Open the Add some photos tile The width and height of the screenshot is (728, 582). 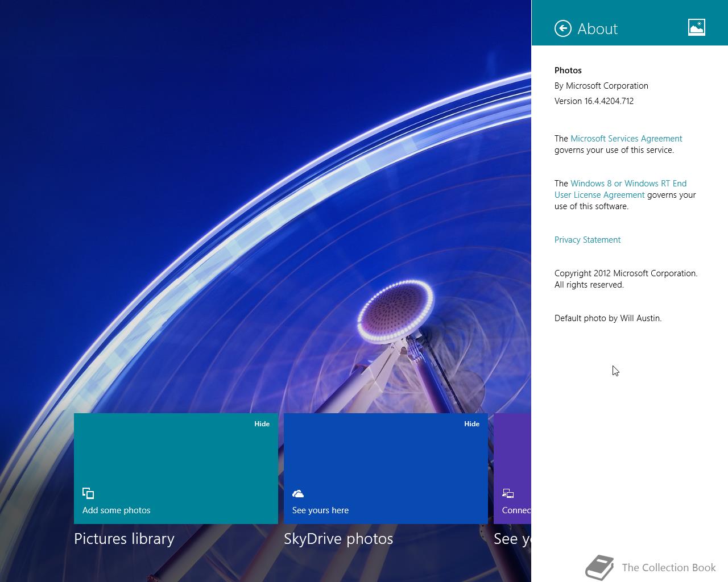176,468
